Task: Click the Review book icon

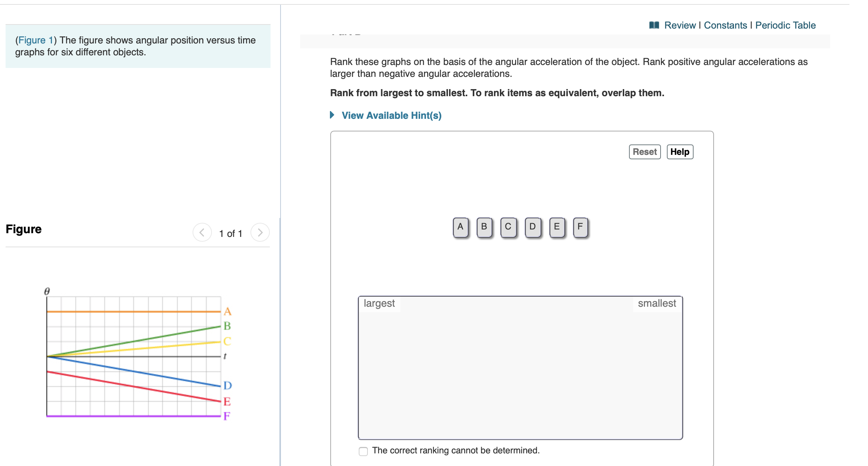Action: 654,25
